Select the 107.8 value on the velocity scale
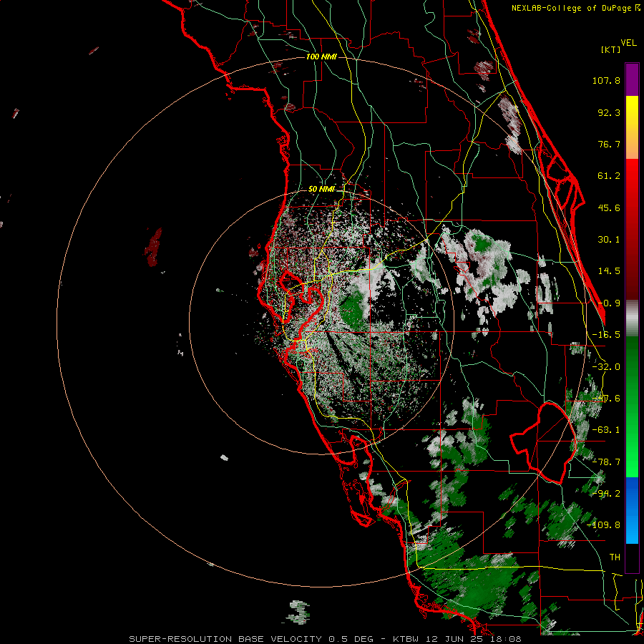 [606, 80]
